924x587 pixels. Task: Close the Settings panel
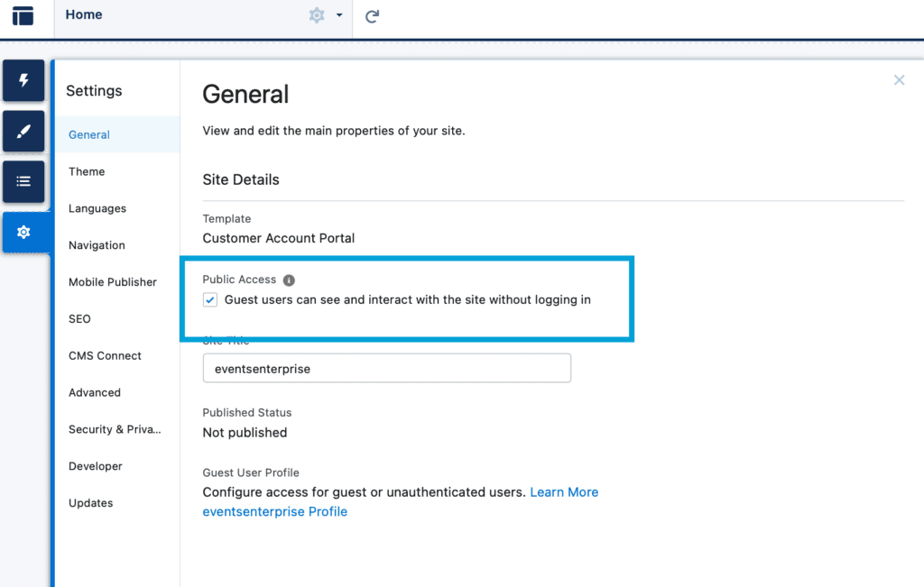pyautogui.click(x=899, y=80)
